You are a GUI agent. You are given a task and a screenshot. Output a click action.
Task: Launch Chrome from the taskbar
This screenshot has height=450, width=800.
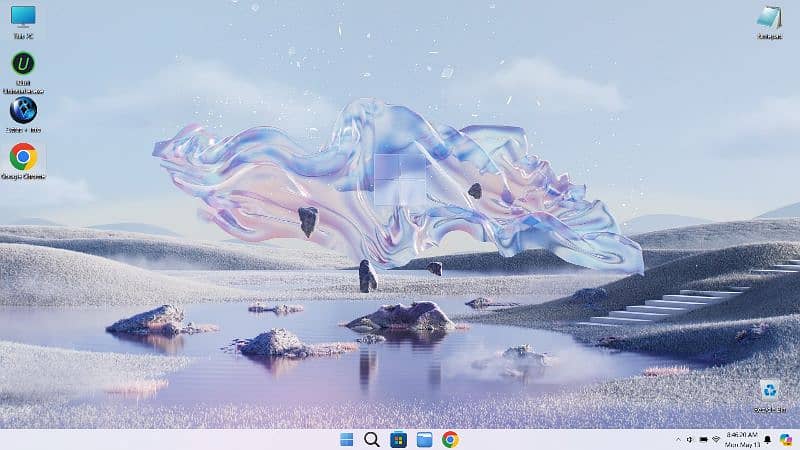pyautogui.click(x=450, y=439)
